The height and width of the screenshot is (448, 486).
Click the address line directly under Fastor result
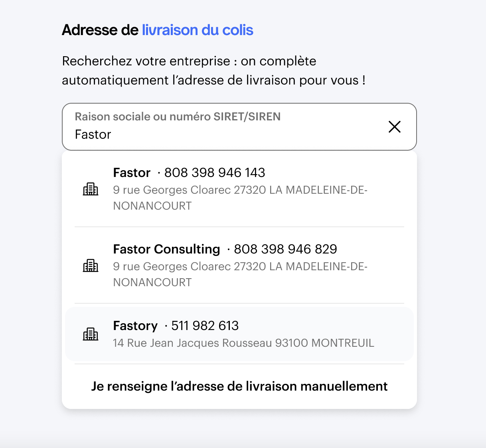pos(240,198)
